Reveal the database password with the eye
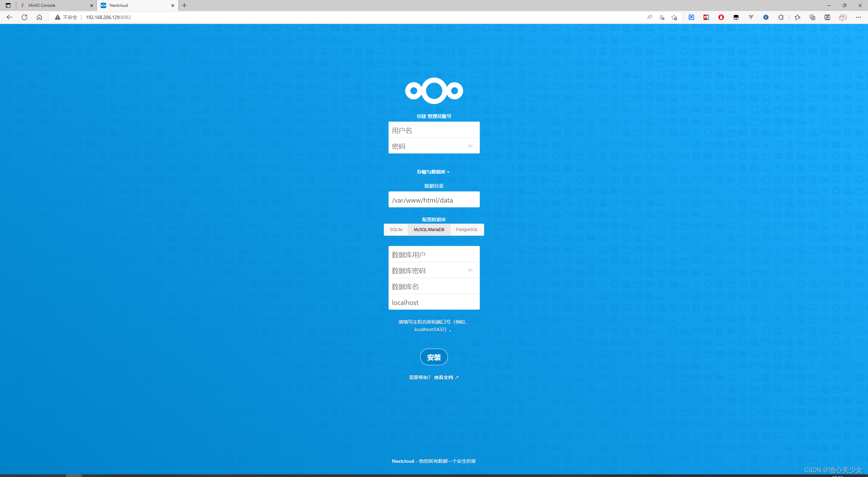 [470, 270]
